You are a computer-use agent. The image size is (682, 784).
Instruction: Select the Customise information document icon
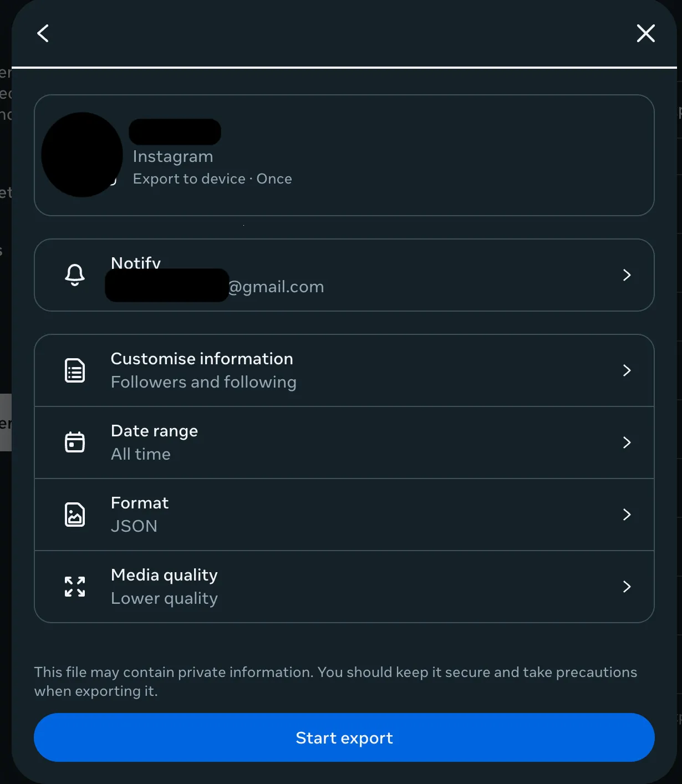74,370
